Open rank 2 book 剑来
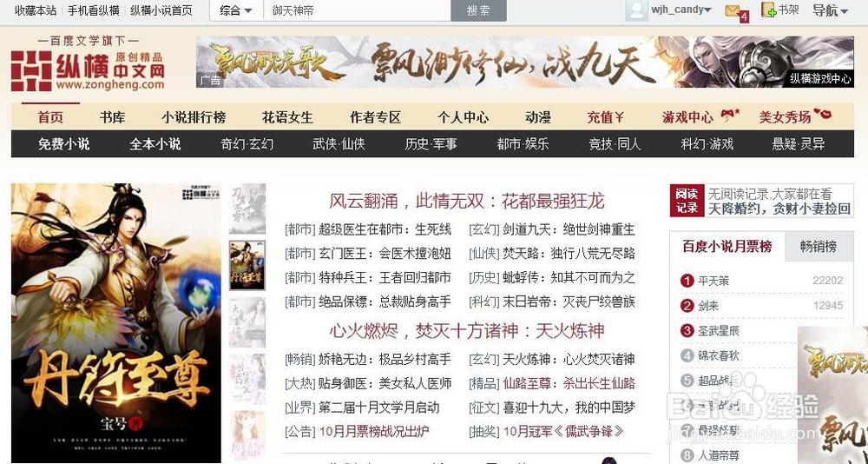868x464 pixels. 708,306
